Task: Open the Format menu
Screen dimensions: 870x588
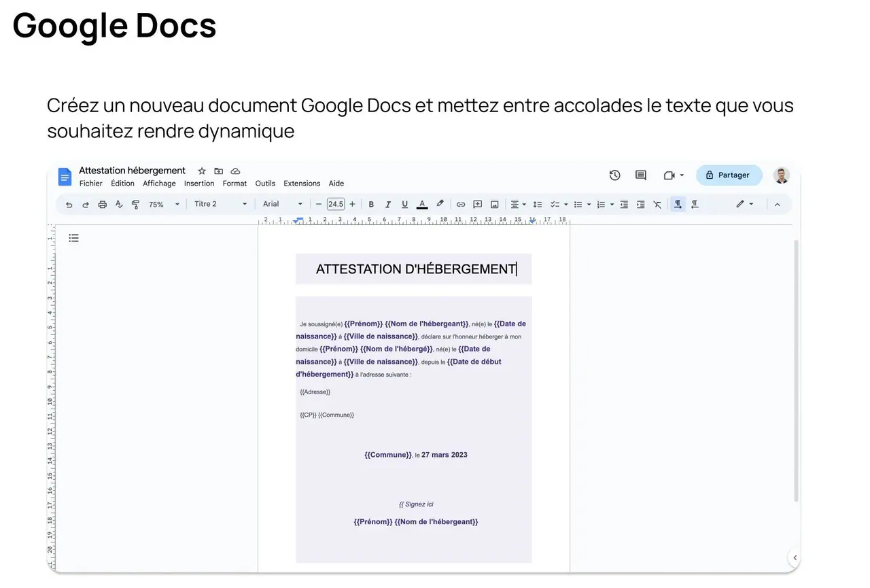Action: [234, 184]
